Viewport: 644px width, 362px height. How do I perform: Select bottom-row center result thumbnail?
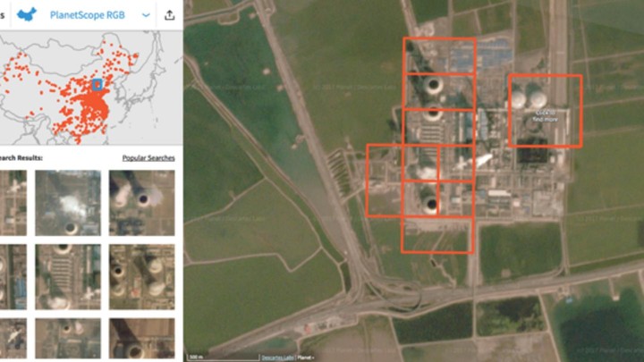click(x=68, y=339)
